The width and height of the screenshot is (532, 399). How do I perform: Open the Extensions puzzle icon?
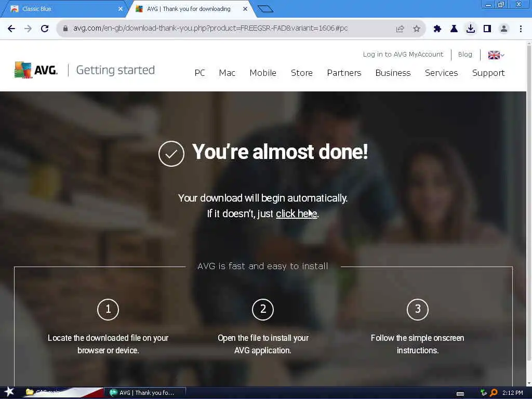(x=437, y=29)
